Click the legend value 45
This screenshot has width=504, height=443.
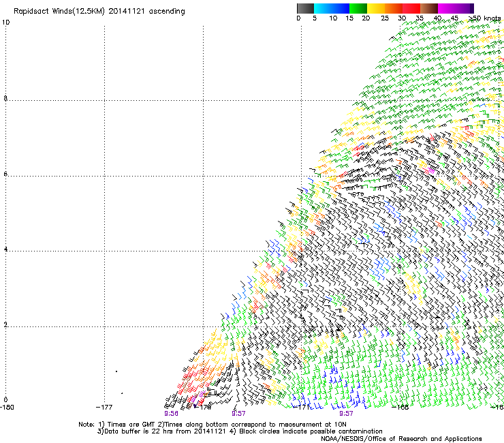pyautogui.click(x=454, y=18)
